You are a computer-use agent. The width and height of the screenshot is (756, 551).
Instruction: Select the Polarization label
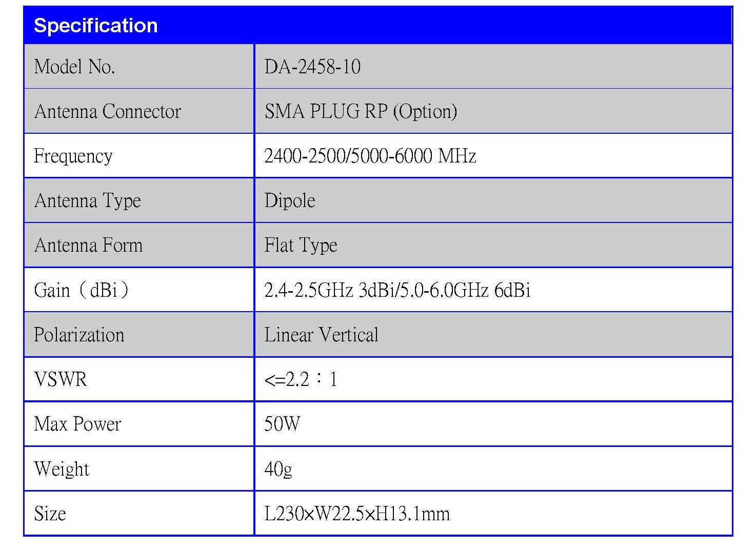pos(79,335)
